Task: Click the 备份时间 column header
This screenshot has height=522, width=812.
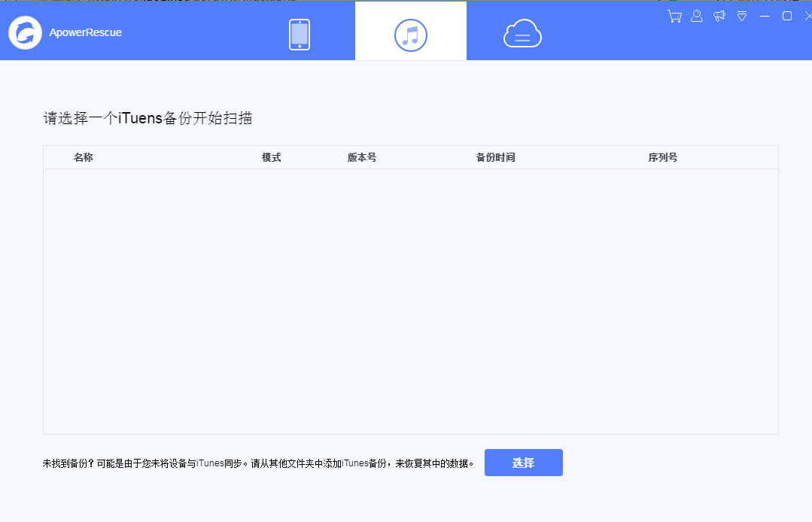Action: pos(496,157)
